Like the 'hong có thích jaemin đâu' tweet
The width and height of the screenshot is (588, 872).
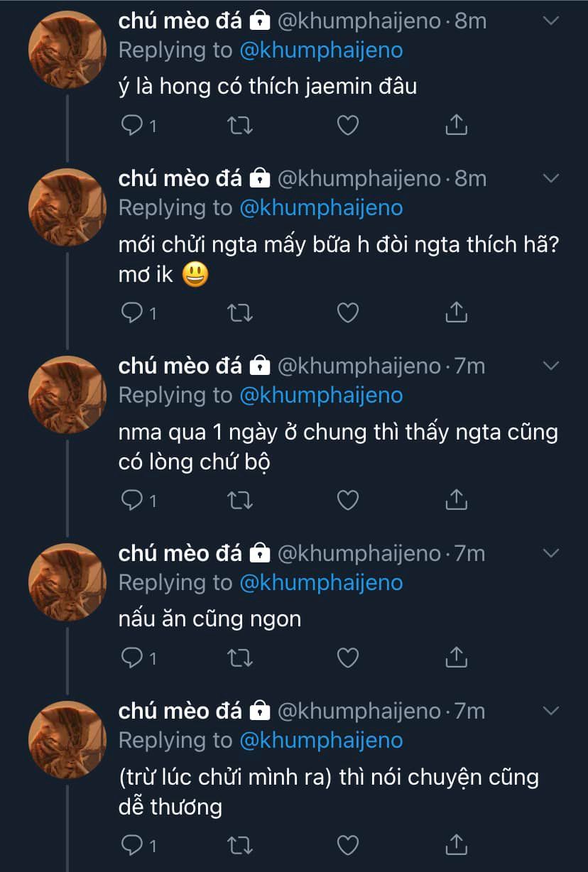(x=347, y=126)
